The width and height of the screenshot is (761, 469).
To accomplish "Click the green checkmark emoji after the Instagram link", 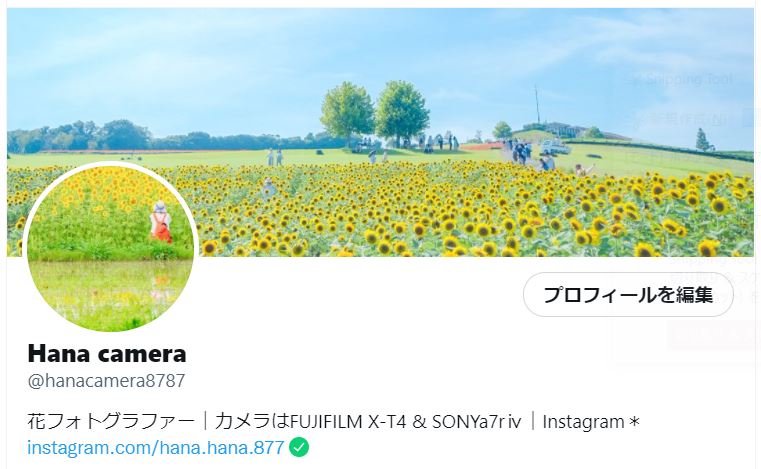I will [299, 447].
